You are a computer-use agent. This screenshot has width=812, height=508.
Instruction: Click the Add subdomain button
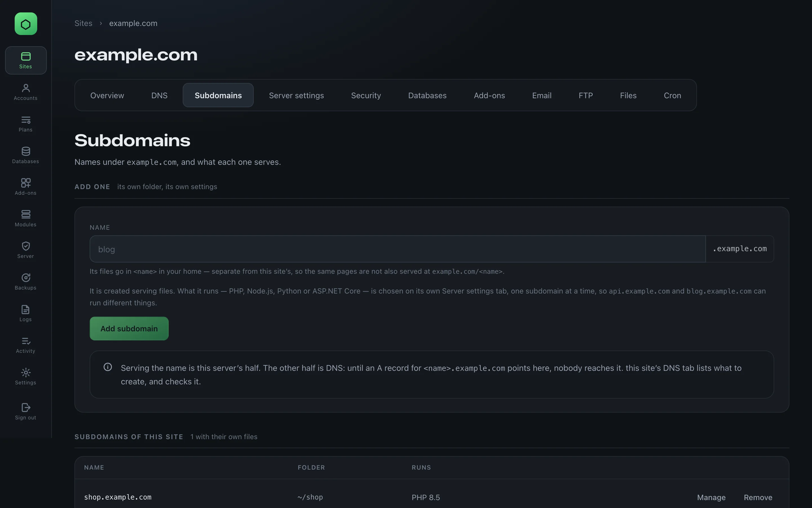[129, 329]
